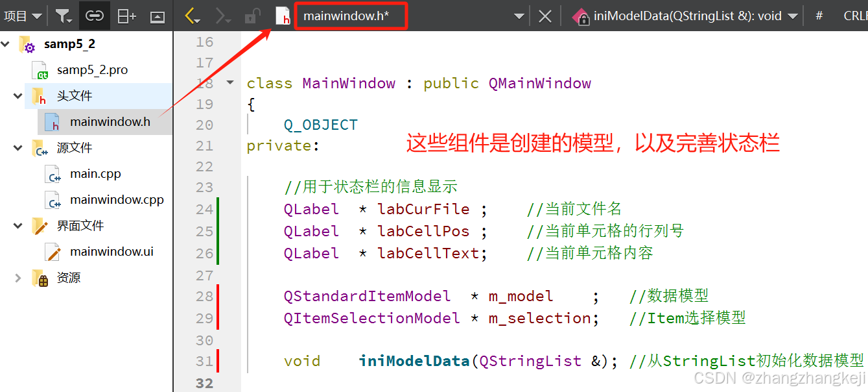
Task: Click the header file type icon in toolbar
Action: pyautogui.click(x=283, y=16)
